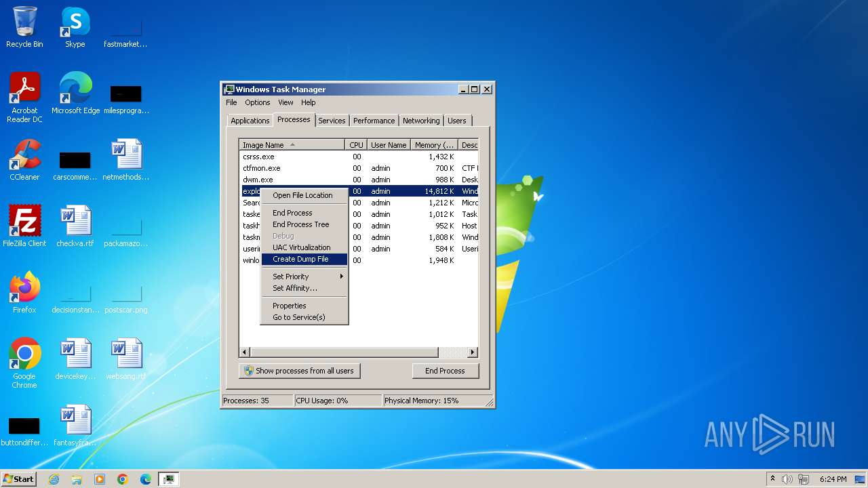Image resolution: width=868 pixels, height=488 pixels.
Task: Open Acrobat Reader DC shortcut
Action: [x=24, y=98]
